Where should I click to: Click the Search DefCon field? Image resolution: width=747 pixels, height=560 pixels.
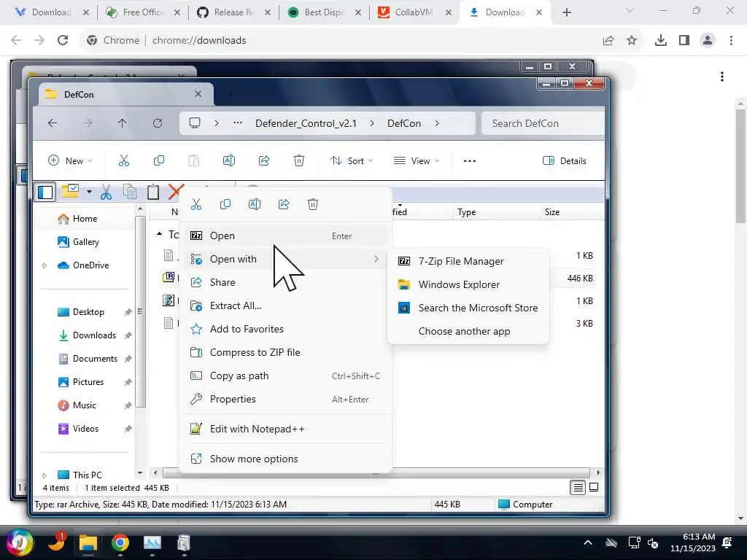[x=543, y=123]
